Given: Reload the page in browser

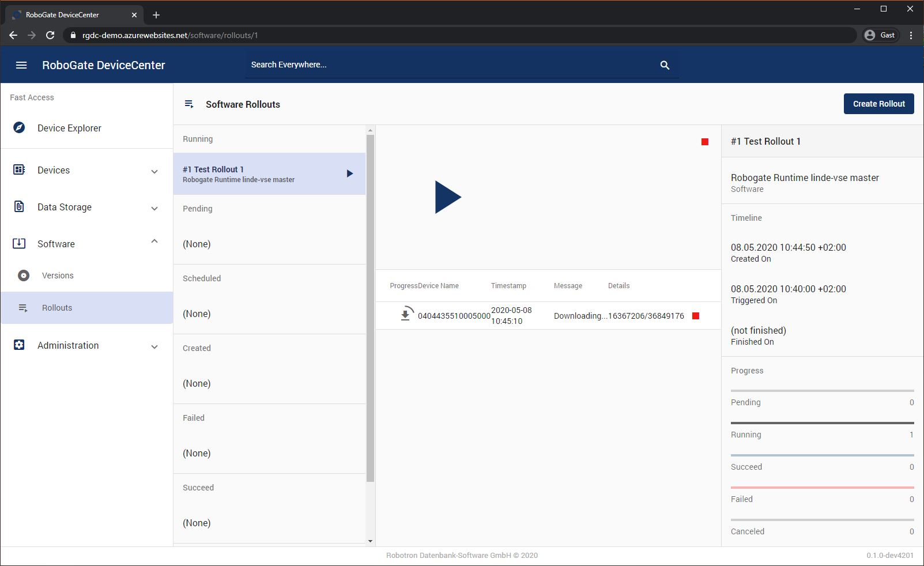Looking at the screenshot, I should pyautogui.click(x=50, y=35).
